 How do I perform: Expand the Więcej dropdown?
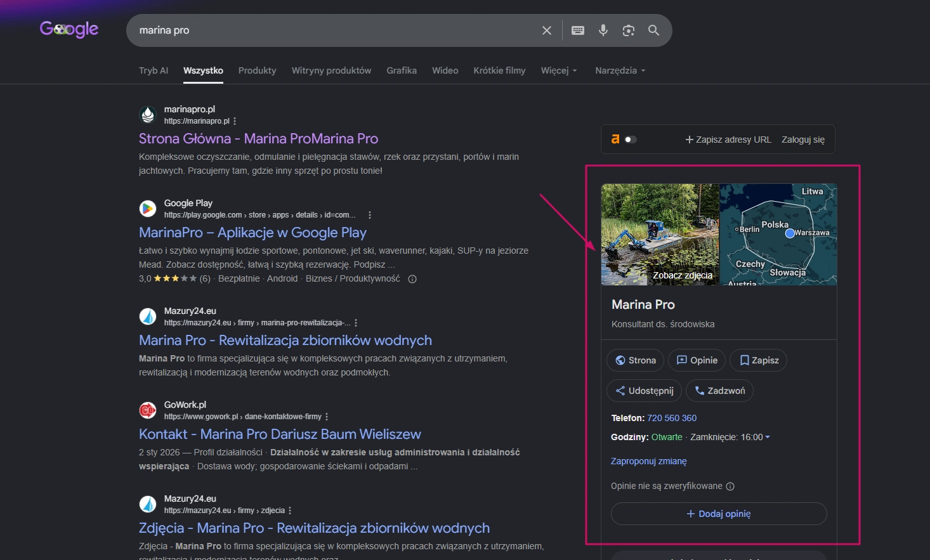click(559, 70)
